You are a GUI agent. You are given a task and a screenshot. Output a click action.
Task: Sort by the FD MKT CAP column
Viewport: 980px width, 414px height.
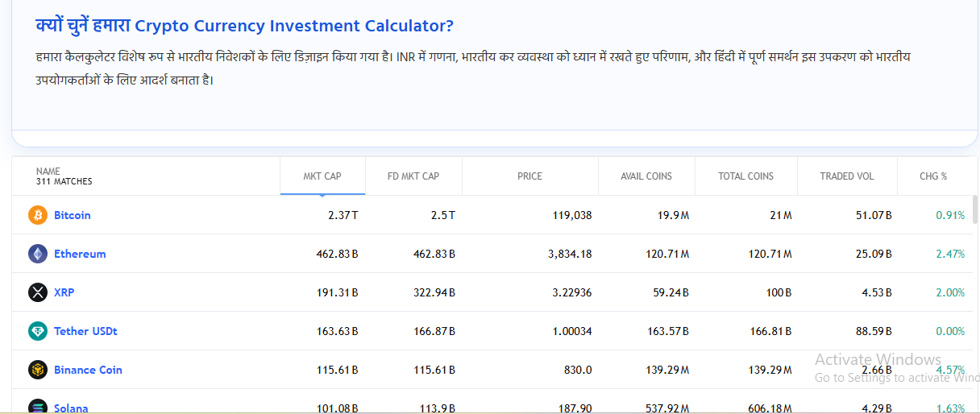coord(413,176)
